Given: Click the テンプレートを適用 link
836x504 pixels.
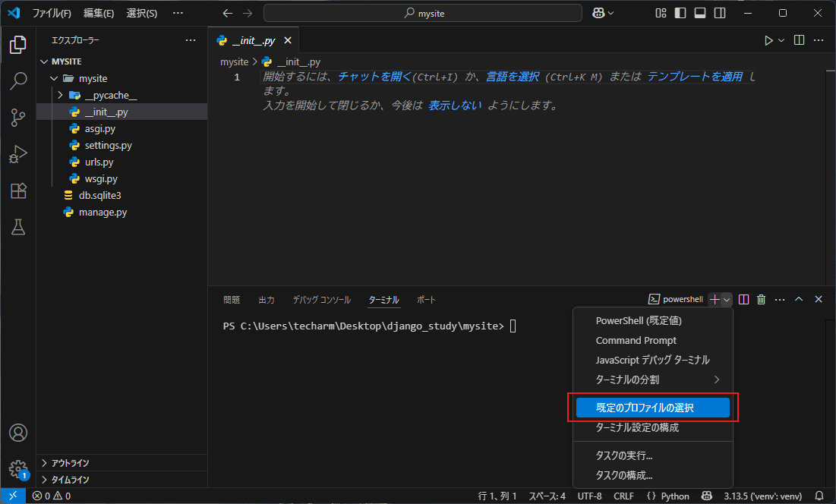Looking at the screenshot, I should pyautogui.click(x=695, y=77).
